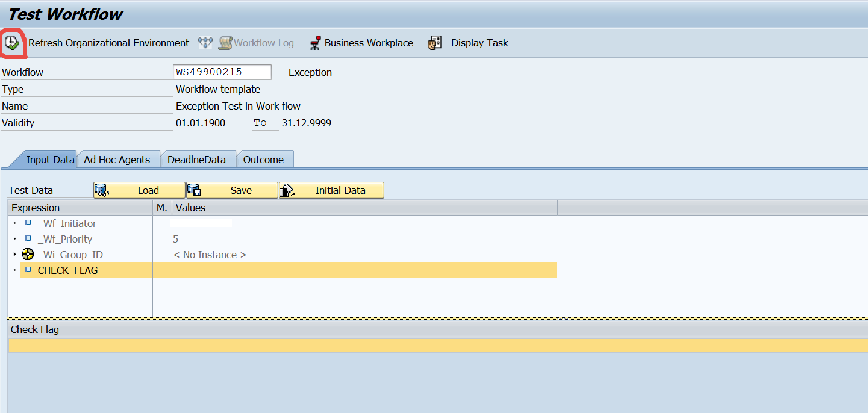Screen dimensions: 868x413
Task: Click Refresh Organizational Environment
Action: [108, 43]
